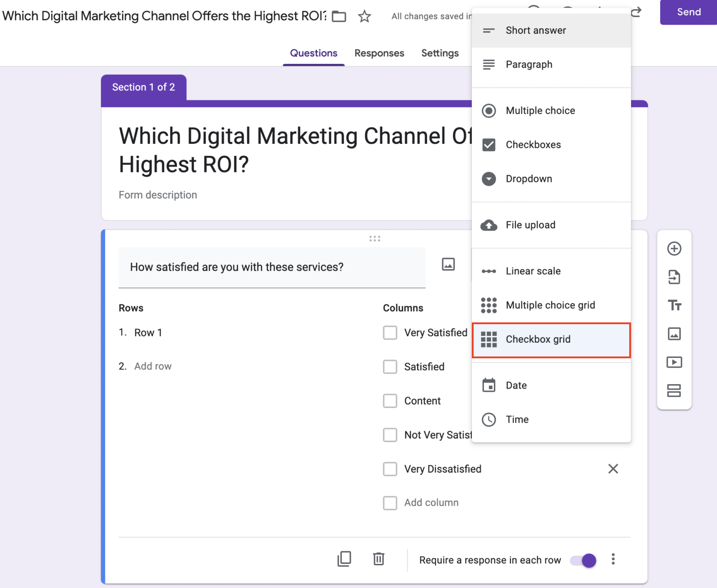The image size is (717, 588).
Task: Remove the Very Dissatisfied column
Action: 613,469
